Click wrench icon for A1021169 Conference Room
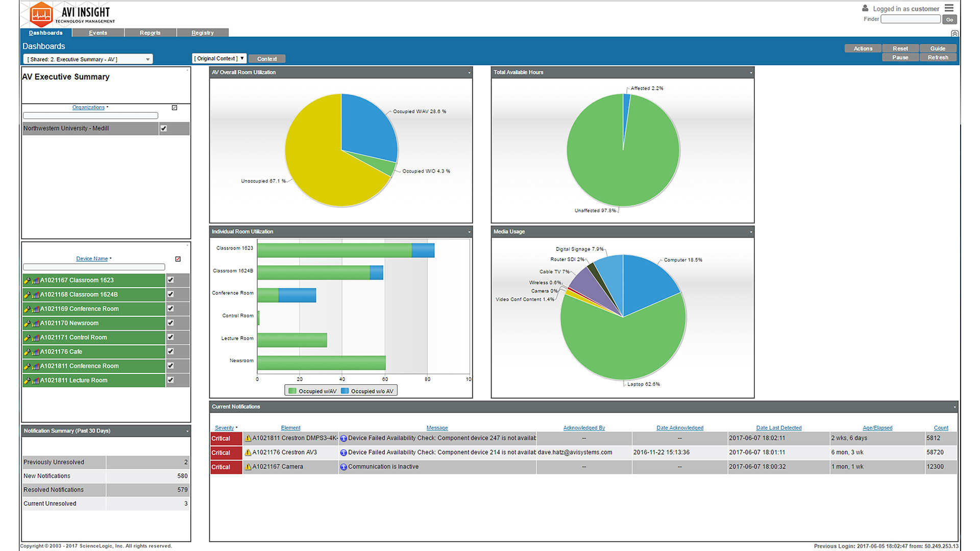This screenshot has width=980, height=551. point(27,309)
